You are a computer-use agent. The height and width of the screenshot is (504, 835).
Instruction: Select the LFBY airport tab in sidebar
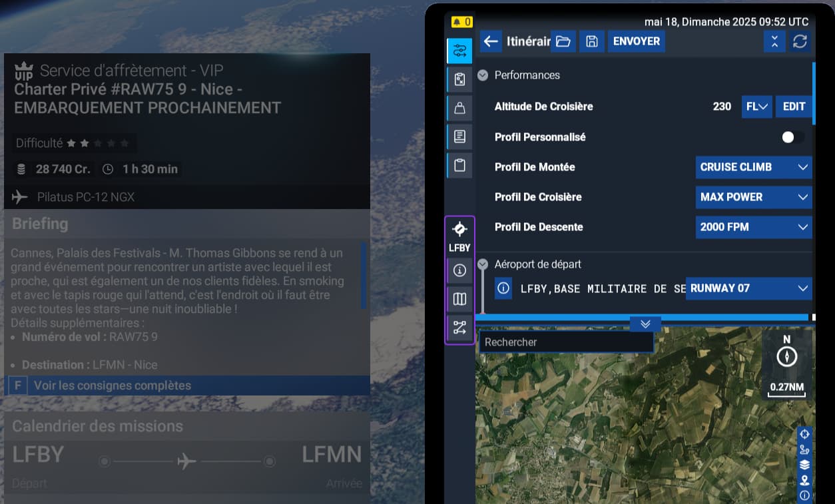[459, 236]
